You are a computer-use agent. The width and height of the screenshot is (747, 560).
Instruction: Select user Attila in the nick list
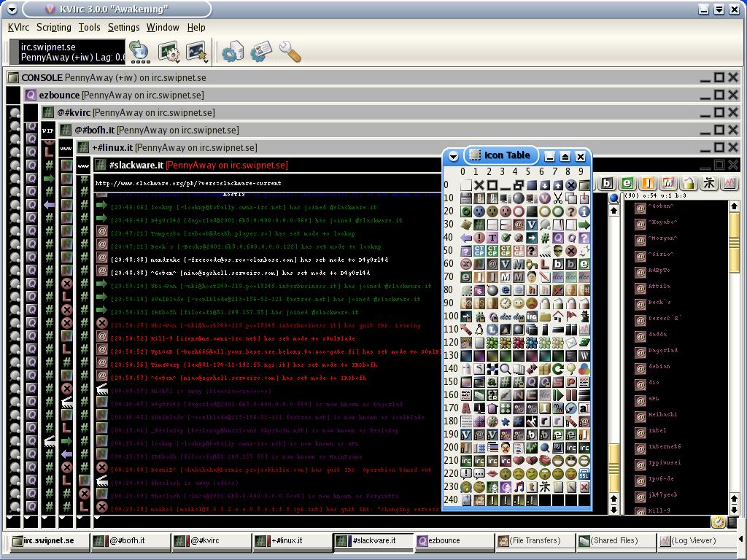coord(659,286)
